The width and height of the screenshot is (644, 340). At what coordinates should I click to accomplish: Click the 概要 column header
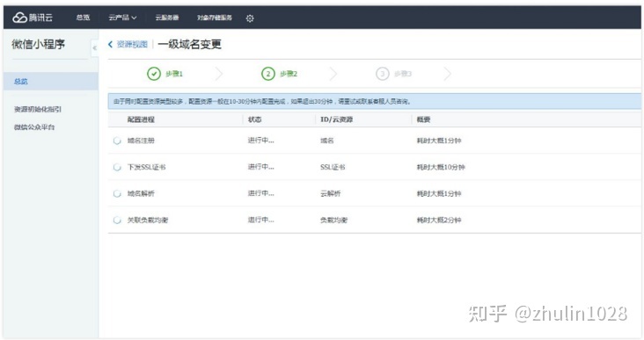tap(423, 119)
